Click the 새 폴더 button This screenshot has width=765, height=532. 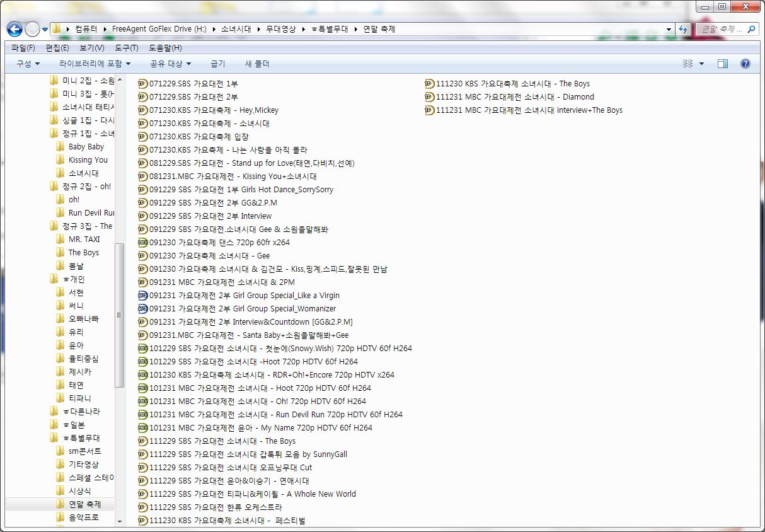click(x=256, y=63)
